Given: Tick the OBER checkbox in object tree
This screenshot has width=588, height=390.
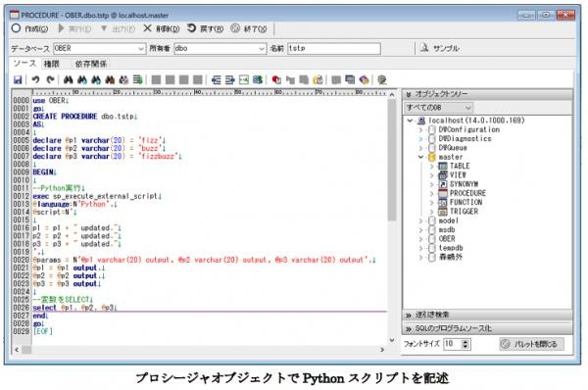Looking at the screenshot, I should click(432, 239).
